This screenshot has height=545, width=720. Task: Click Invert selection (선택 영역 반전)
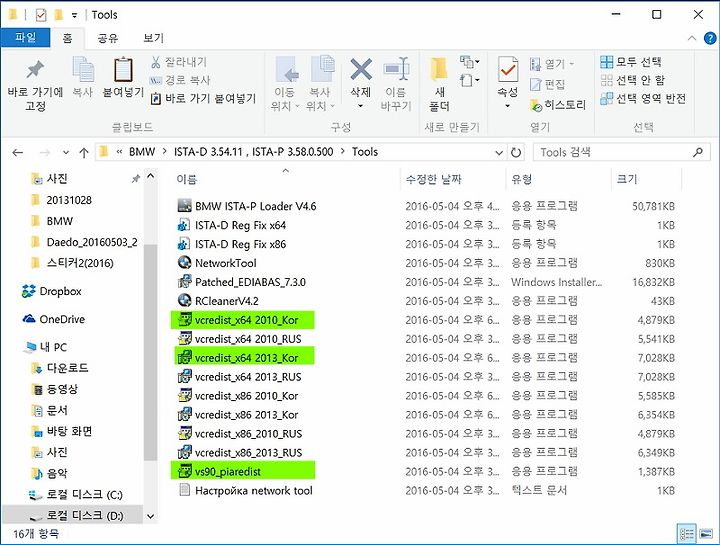pyautogui.click(x=643, y=98)
